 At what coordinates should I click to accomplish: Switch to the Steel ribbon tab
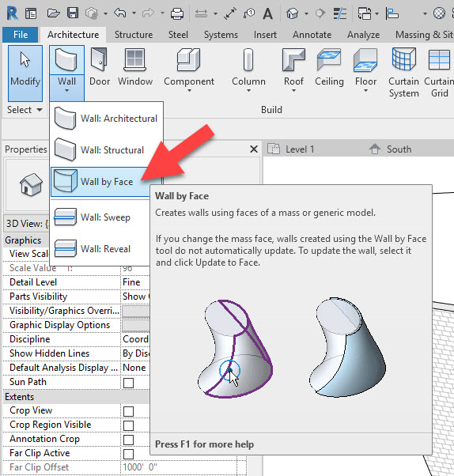pyautogui.click(x=178, y=35)
